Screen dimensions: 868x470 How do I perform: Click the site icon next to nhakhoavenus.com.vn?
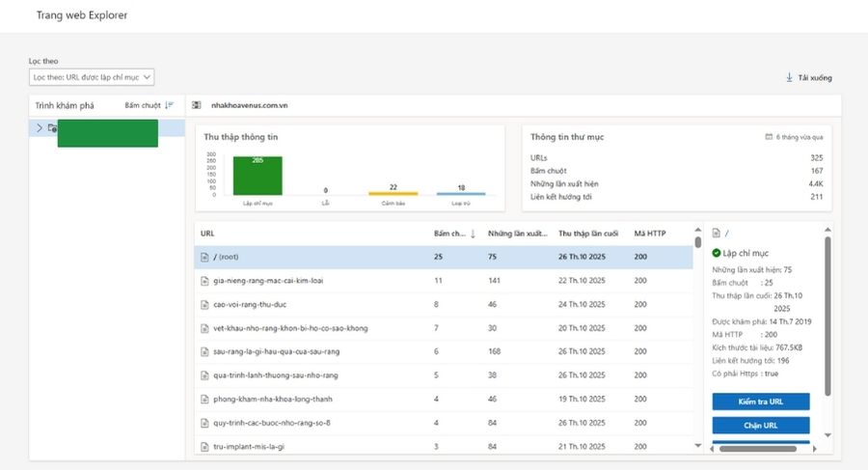tap(197, 105)
